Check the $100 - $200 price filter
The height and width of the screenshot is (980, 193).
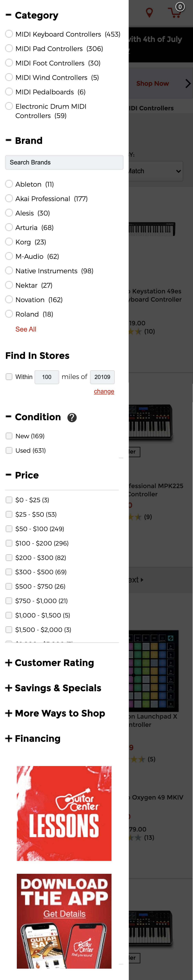9,543
